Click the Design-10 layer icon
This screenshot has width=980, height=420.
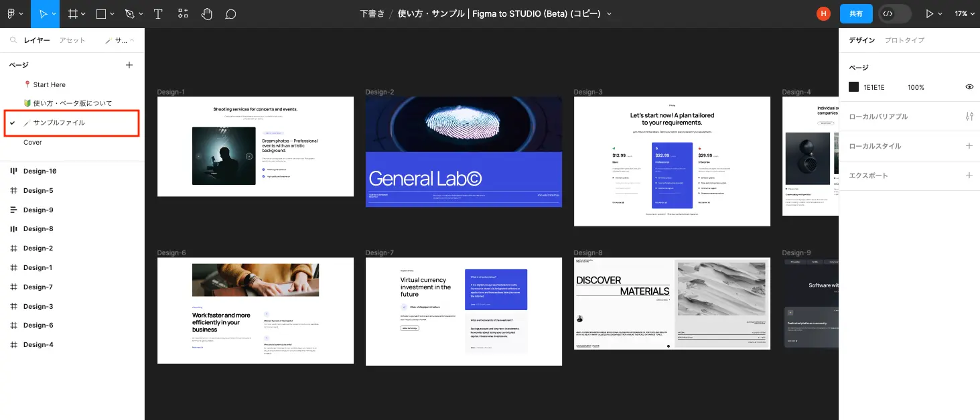click(x=13, y=171)
